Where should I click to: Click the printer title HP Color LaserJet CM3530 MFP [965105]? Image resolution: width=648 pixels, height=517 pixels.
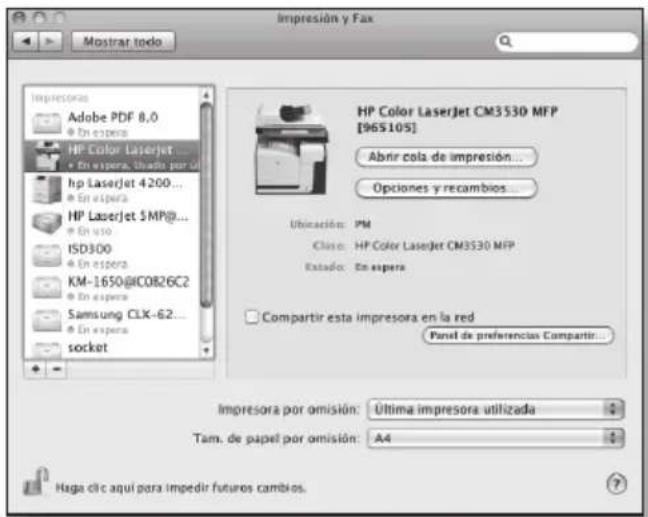pos(457,119)
